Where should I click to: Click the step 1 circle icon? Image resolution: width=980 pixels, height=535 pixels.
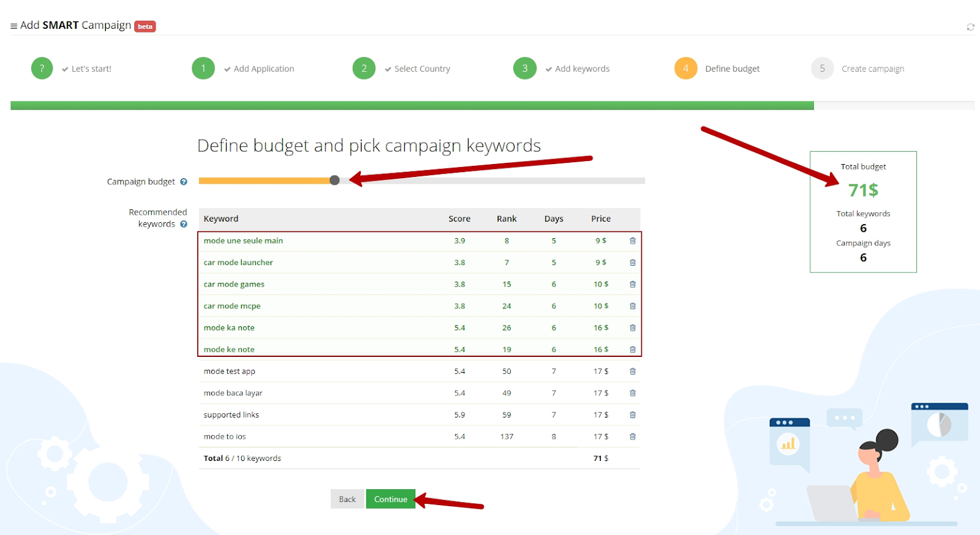point(203,69)
